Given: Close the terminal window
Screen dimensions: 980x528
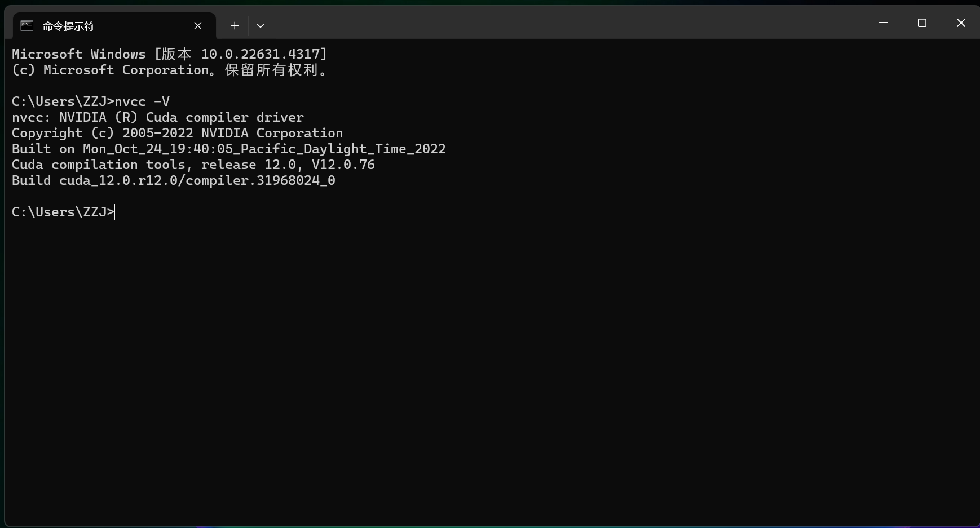Looking at the screenshot, I should pos(961,23).
